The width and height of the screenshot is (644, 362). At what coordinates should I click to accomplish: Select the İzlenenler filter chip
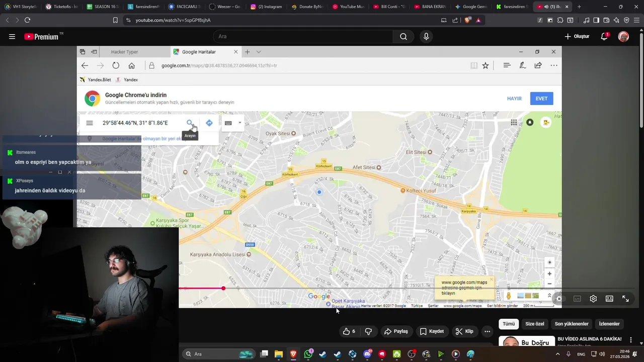[x=609, y=324]
